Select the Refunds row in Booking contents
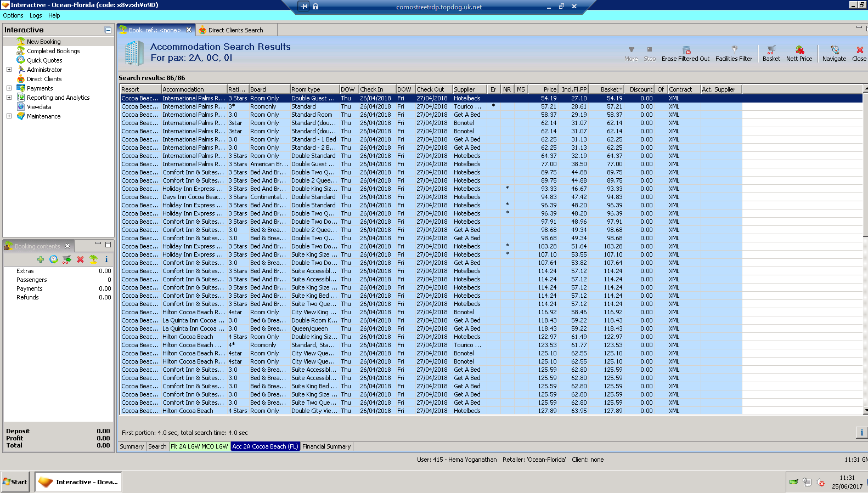Viewport: 868px width, 493px height. (x=58, y=297)
